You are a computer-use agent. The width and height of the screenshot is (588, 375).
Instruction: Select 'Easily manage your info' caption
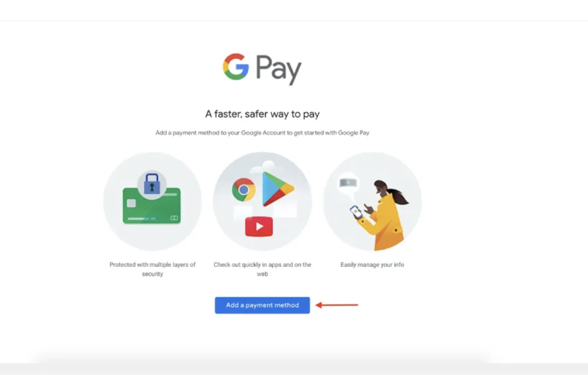click(372, 265)
